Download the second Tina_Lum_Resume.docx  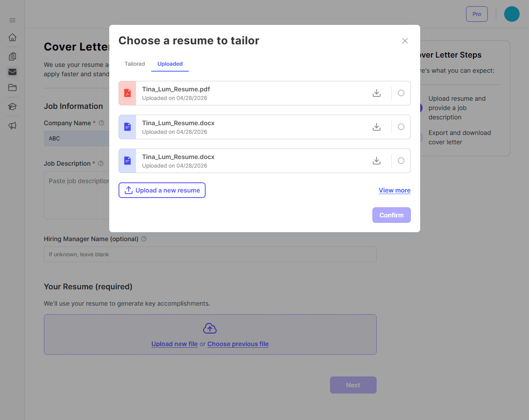[377, 161]
